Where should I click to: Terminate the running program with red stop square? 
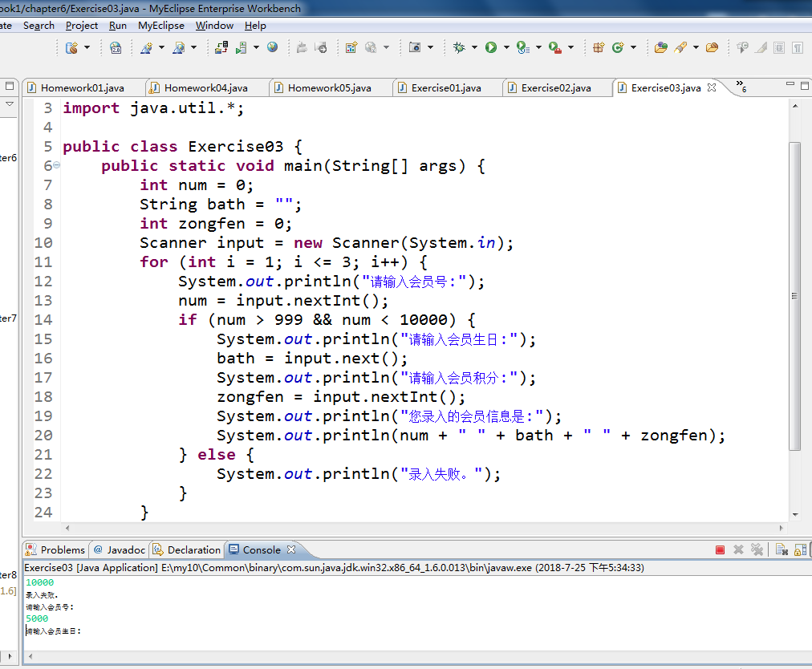(720, 549)
